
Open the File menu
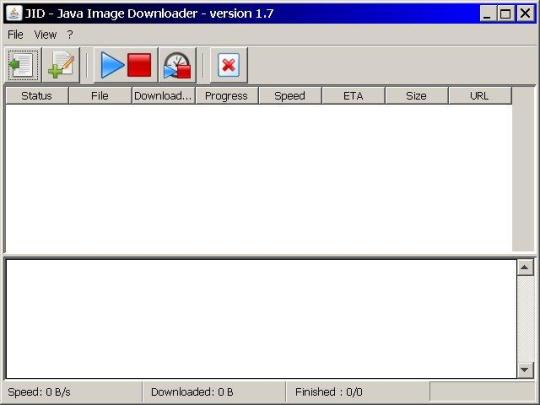pos(15,34)
